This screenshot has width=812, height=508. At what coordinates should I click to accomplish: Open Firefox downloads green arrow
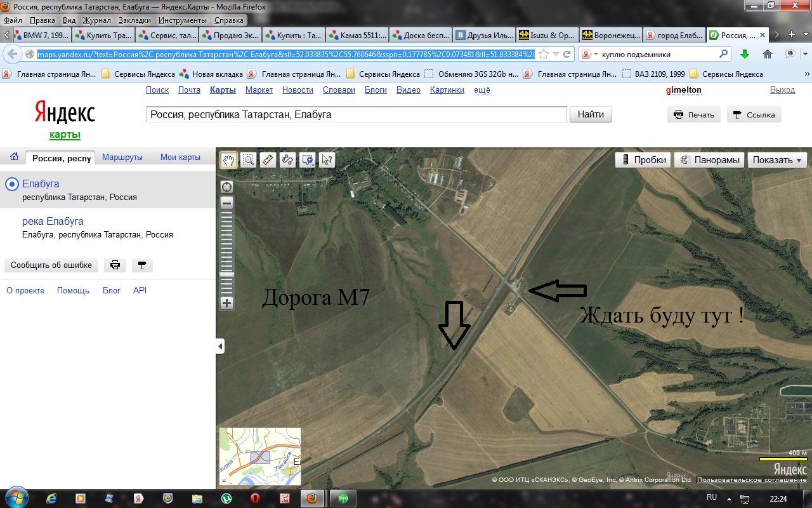pos(745,55)
